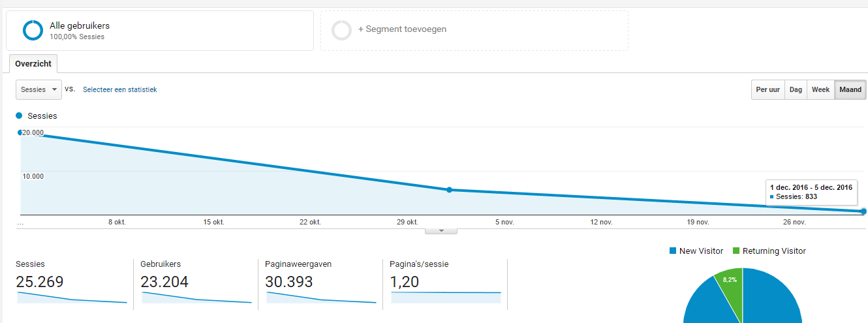
Task: Click the blue New Visitor legend swatch
Action: [x=673, y=251]
